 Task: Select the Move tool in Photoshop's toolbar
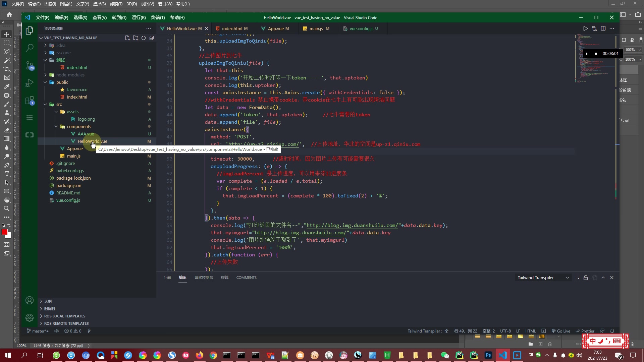[7, 34]
